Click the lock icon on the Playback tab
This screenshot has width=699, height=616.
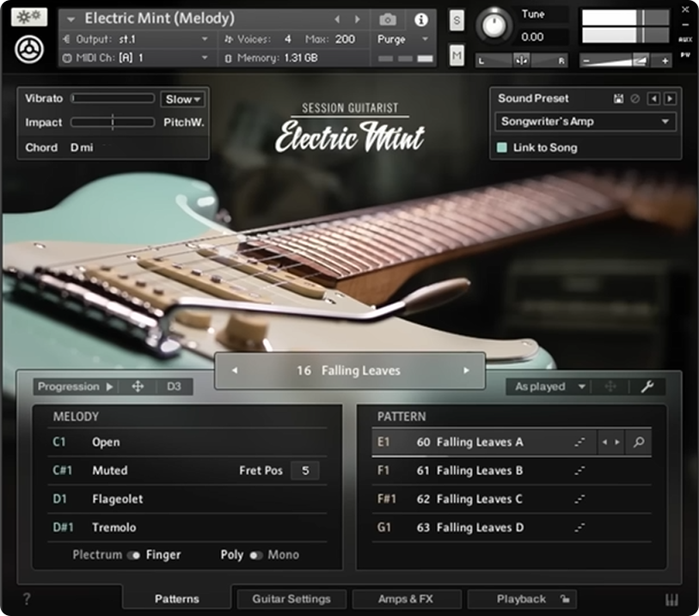tap(565, 599)
